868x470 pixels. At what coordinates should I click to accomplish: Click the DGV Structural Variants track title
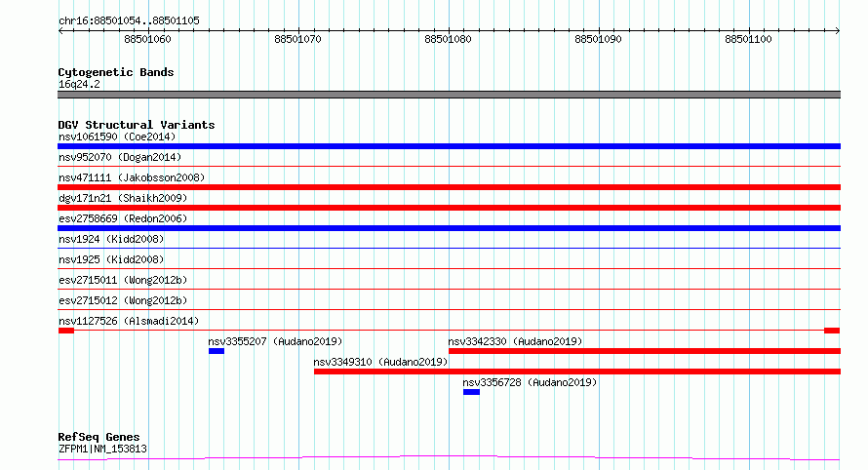tap(137, 125)
